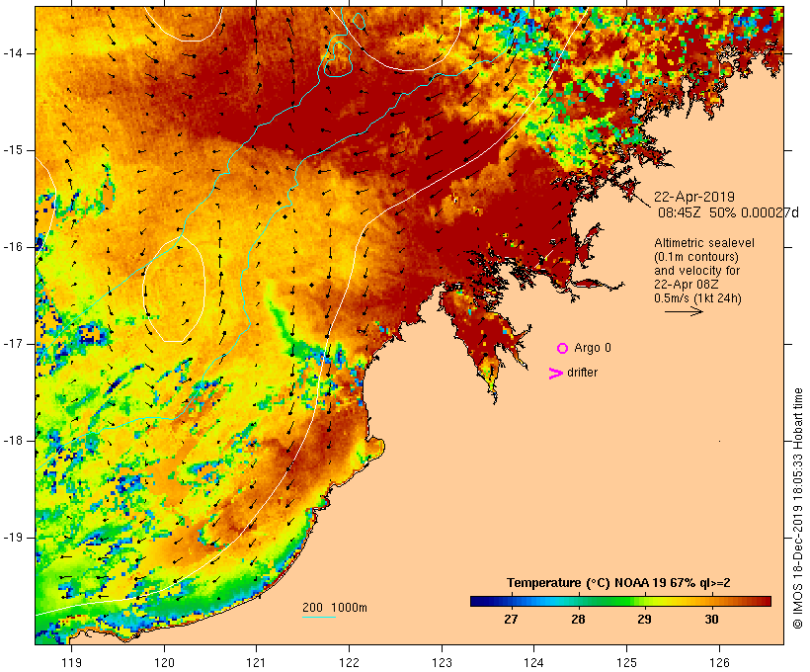Click the longitude label 124

point(533,662)
